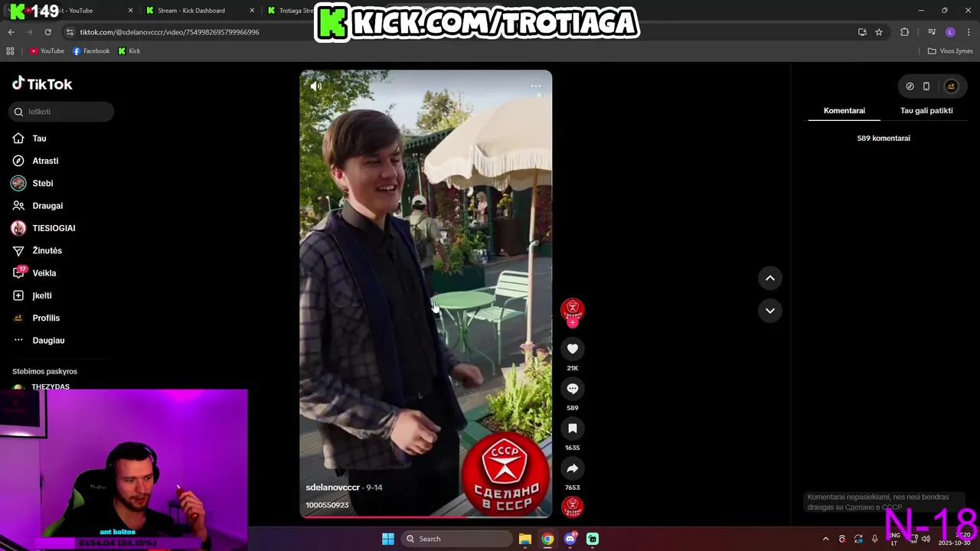The height and width of the screenshot is (551, 980).
Task: Open the spinning sound disc icon
Action: pyautogui.click(x=572, y=507)
